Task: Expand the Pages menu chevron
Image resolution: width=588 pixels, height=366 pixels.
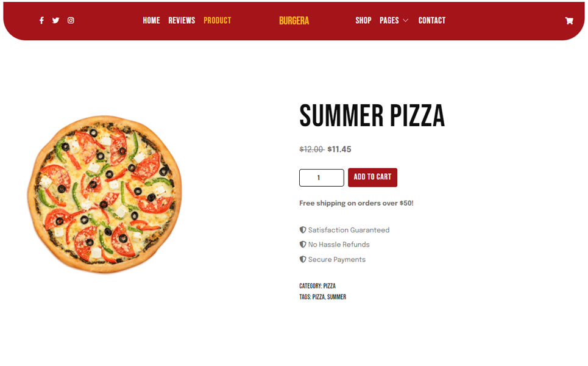Action: 405,21
